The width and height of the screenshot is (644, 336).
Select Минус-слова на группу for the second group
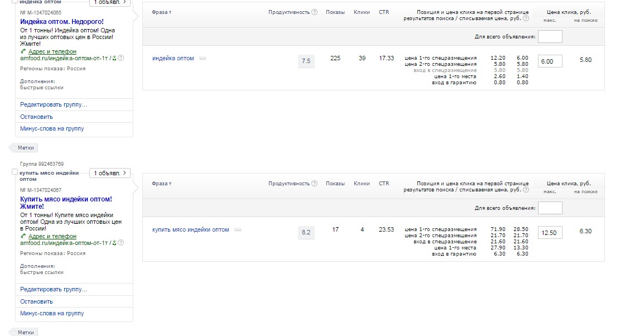point(52,314)
